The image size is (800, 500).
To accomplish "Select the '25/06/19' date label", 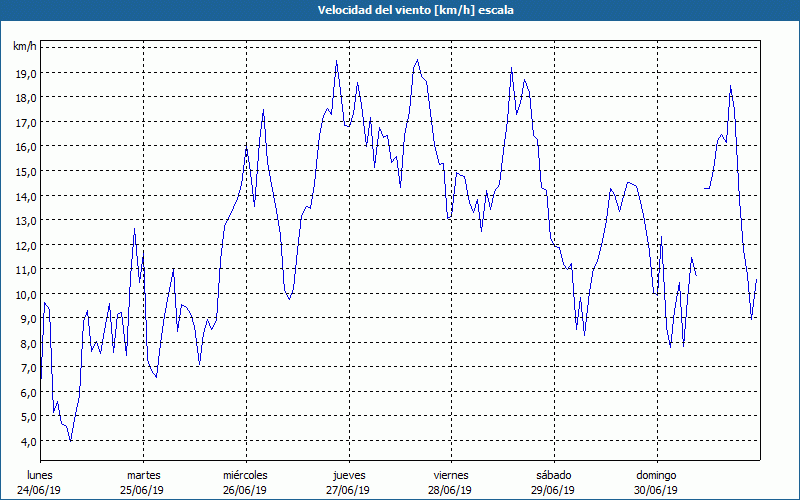I will click(x=142, y=491).
